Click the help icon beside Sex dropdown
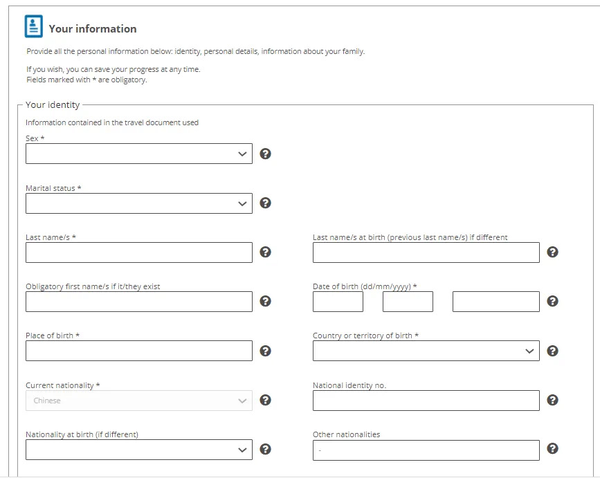The image size is (600, 478). point(265,154)
